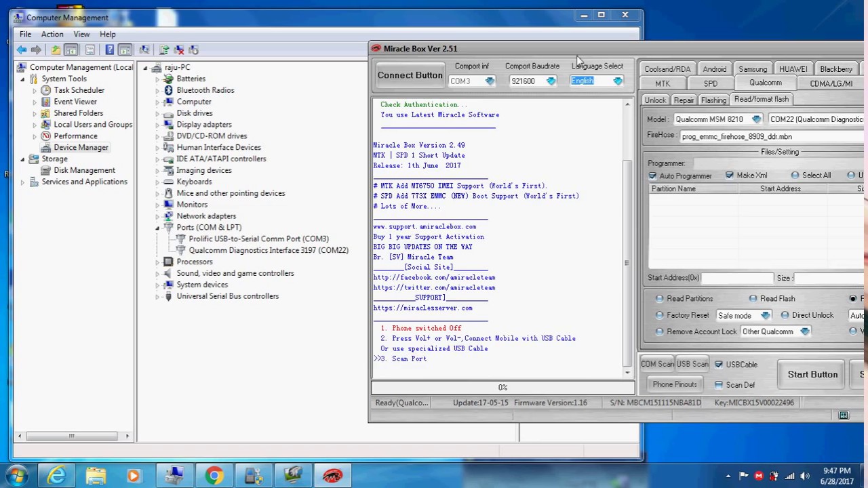Switch to the MTK tab
868x488 pixels.
pyautogui.click(x=663, y=84)
